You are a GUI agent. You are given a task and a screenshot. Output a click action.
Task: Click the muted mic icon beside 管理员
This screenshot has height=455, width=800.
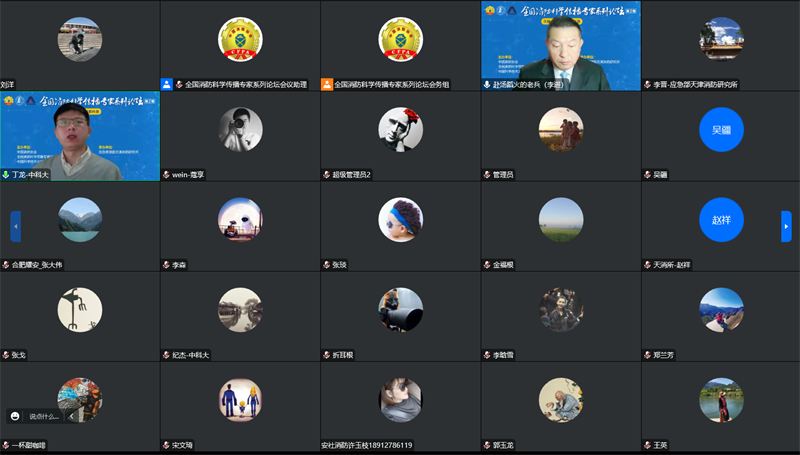486,175
